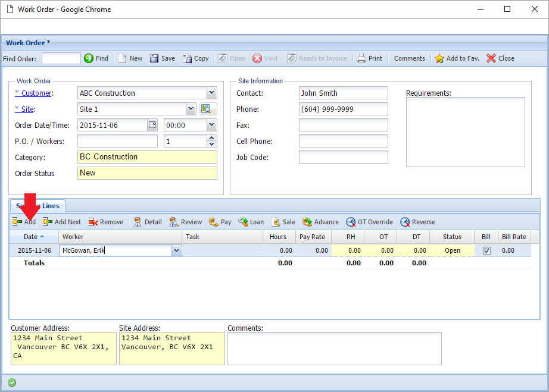Click the Requirements text area
The height and width of the screenshot is (392, 549).
click(465, 132)
